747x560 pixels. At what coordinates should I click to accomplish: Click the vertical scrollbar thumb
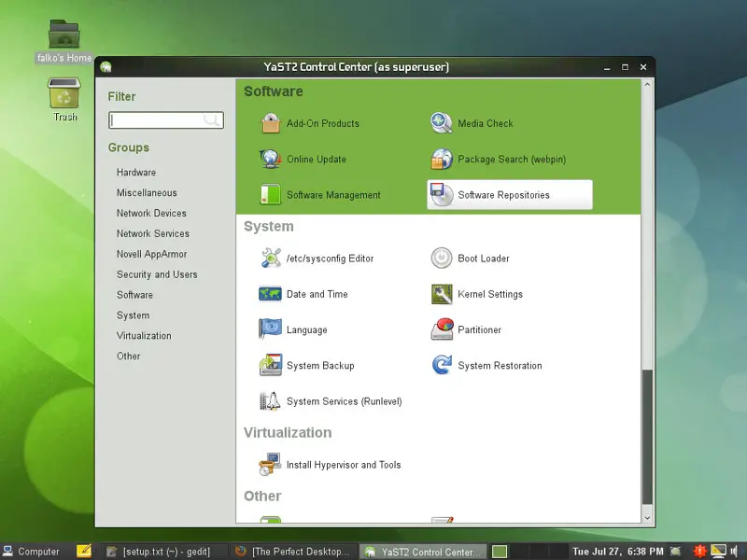pyautogui.click(x=647, y=437)
